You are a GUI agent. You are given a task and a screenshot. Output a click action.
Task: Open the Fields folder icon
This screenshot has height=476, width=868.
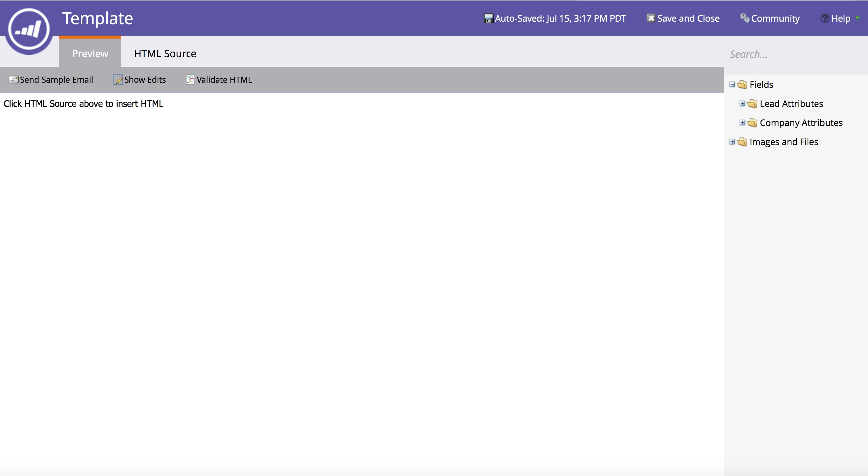[742, 85]
